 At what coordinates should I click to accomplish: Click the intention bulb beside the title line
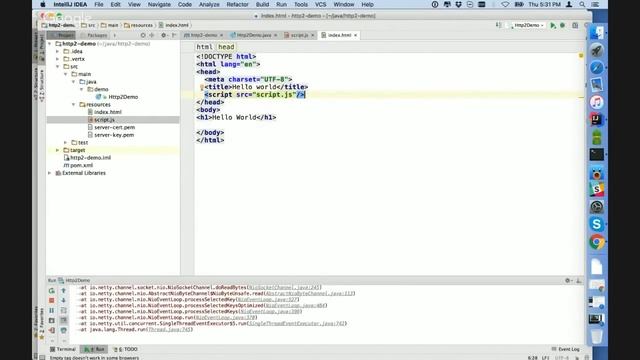tap(202, 87)
